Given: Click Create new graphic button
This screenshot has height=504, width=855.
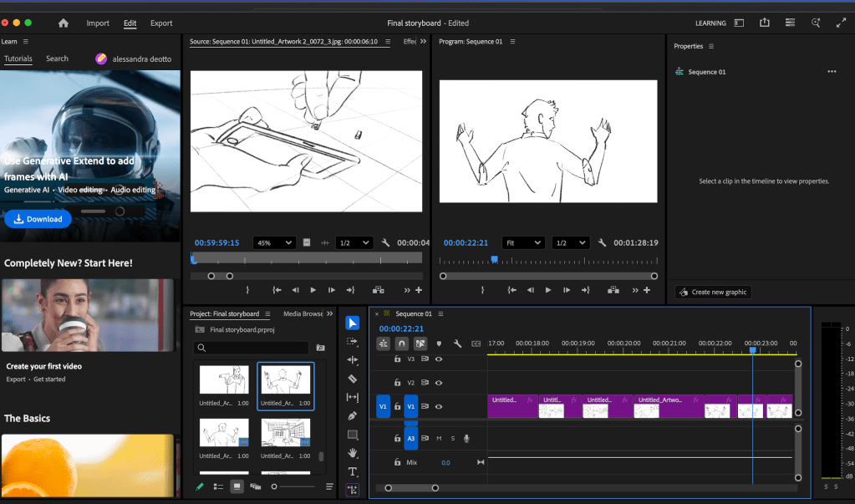Looking at the screenshot, I should (713, 292).
